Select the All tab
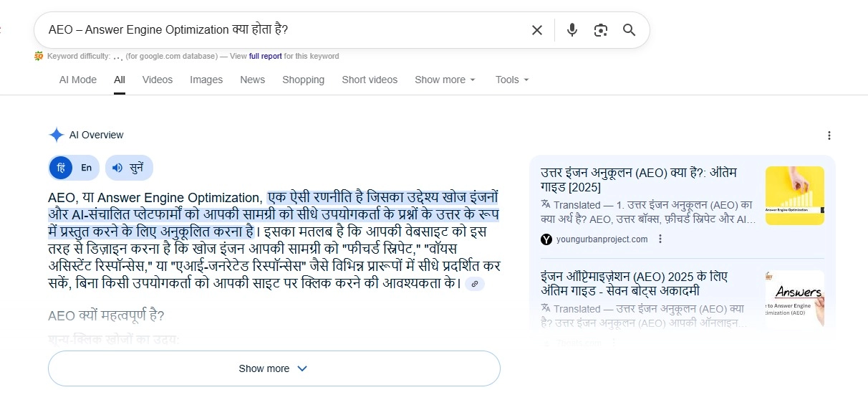The width and height of the screenshot is (868, 400). tap(120, 80)
